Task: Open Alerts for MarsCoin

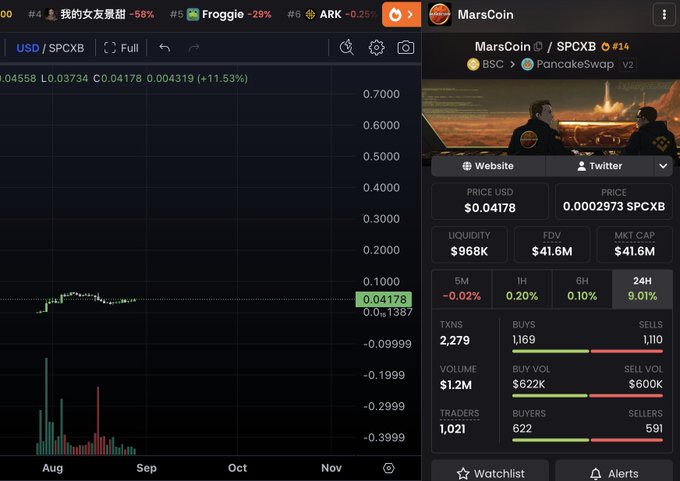Action: click(x=614, y=473)
